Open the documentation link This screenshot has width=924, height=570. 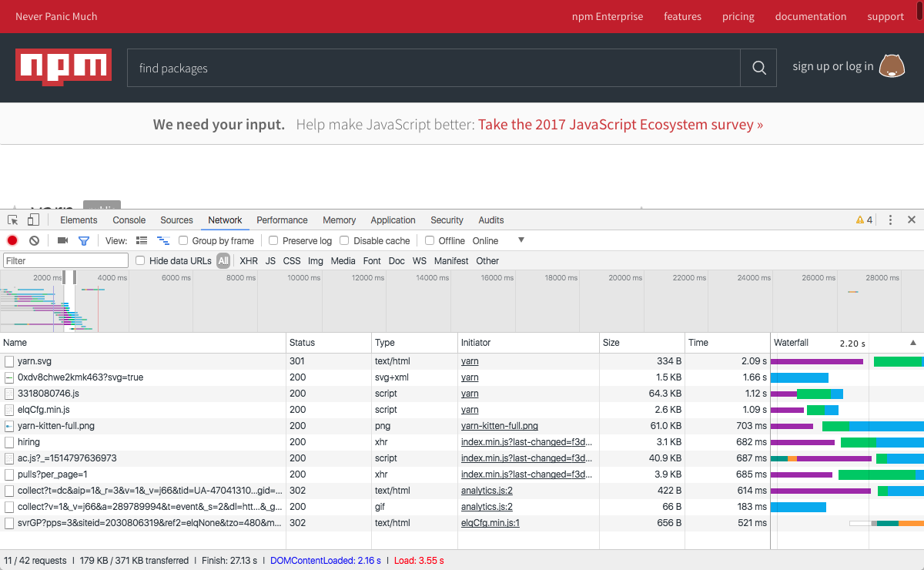(x=811, y=16)
